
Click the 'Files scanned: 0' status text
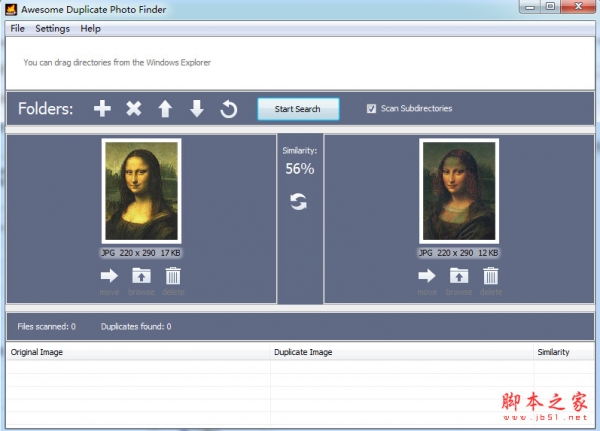pos(47,327)
